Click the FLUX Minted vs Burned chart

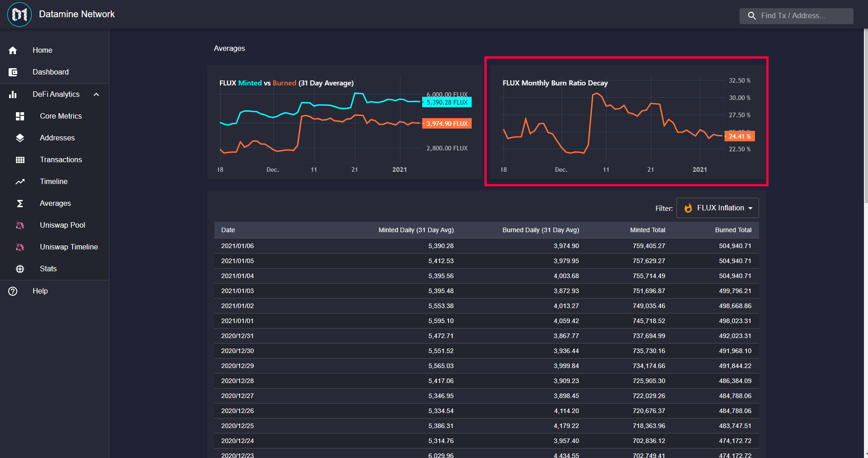[345, 122]
